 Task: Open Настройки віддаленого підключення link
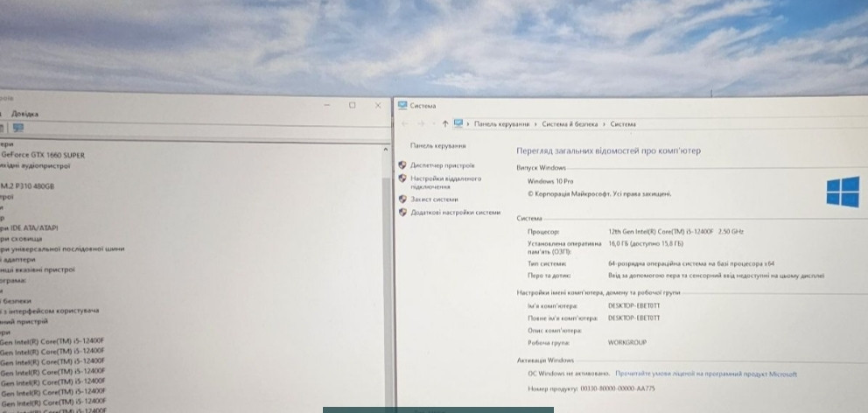point(444,182)
